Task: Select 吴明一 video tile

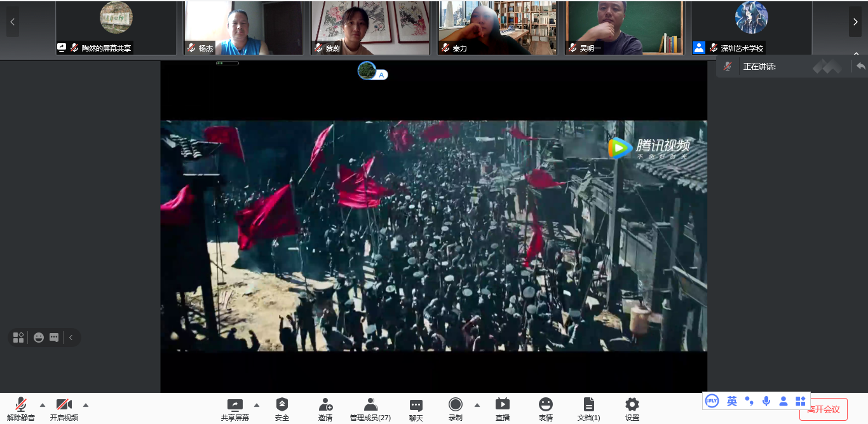Action: pos(625,28)
